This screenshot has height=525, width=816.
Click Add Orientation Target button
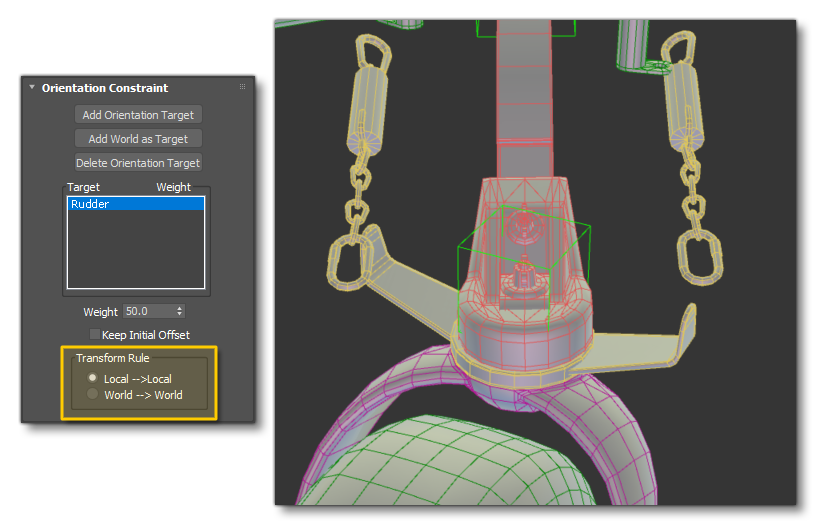(138, 115)
